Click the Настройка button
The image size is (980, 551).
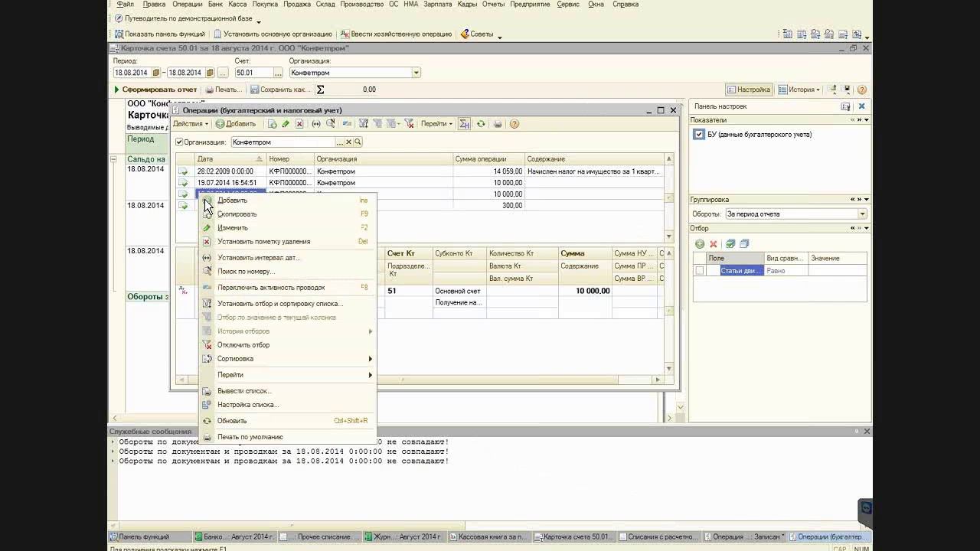(749, 90)
